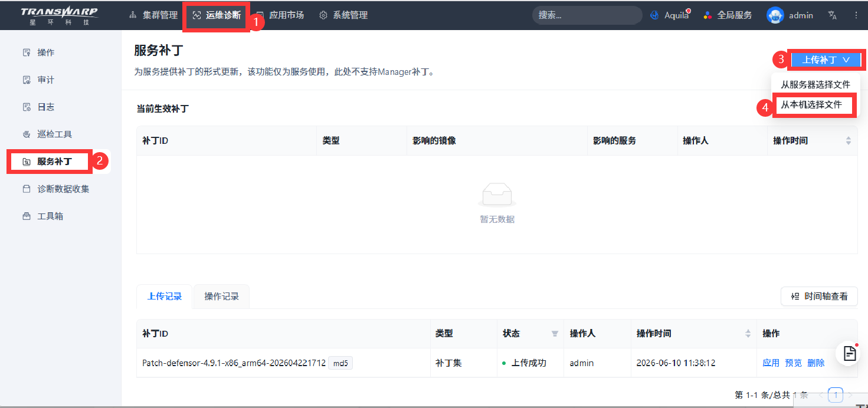Image resolution: width=868 pixels, height=408 pixels.
Task: Open 应用市场 in top navigation
Action: (x=280, y=15)
